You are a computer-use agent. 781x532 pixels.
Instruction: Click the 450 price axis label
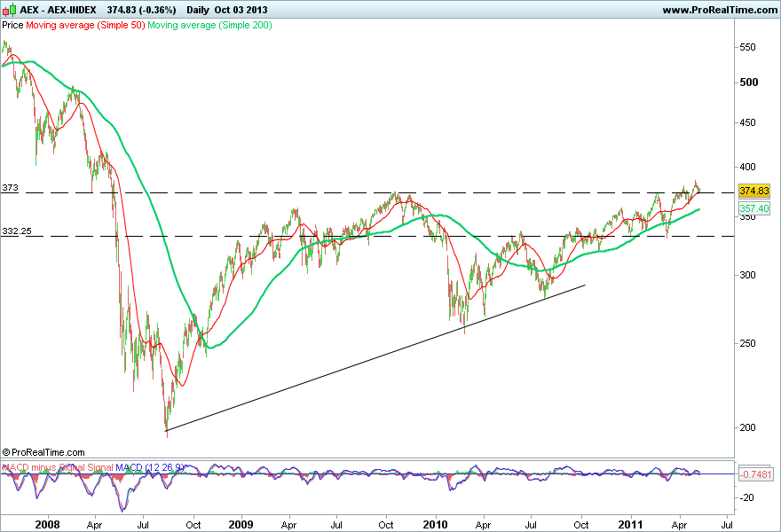pyautogui.click(x=747, y=122)
